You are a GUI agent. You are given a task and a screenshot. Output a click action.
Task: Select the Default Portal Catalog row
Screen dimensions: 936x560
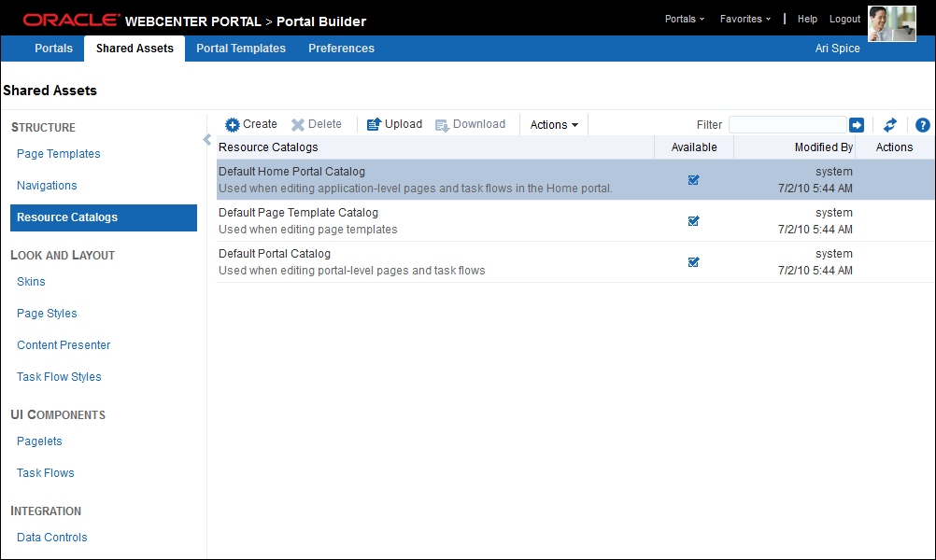click(x=575, y=262)
